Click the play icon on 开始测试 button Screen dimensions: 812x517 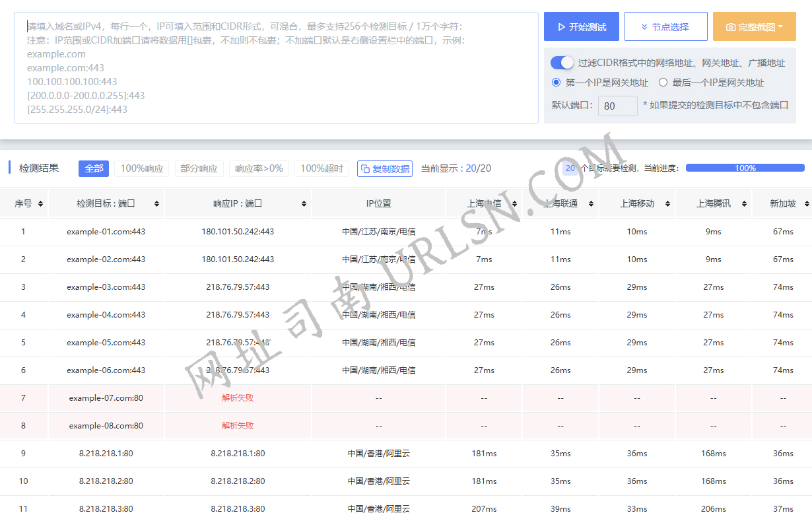tap(561, 26)
